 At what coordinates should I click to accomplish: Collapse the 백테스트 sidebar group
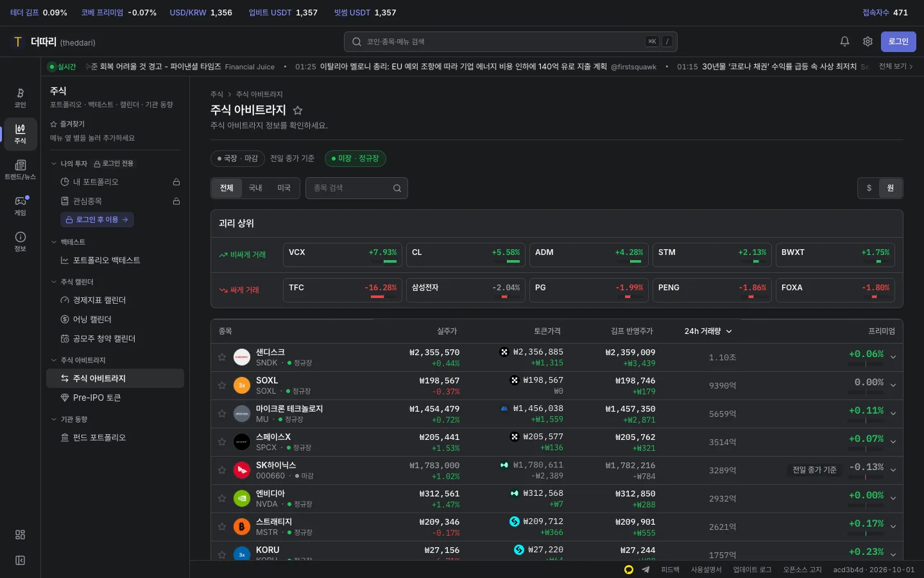54,242
